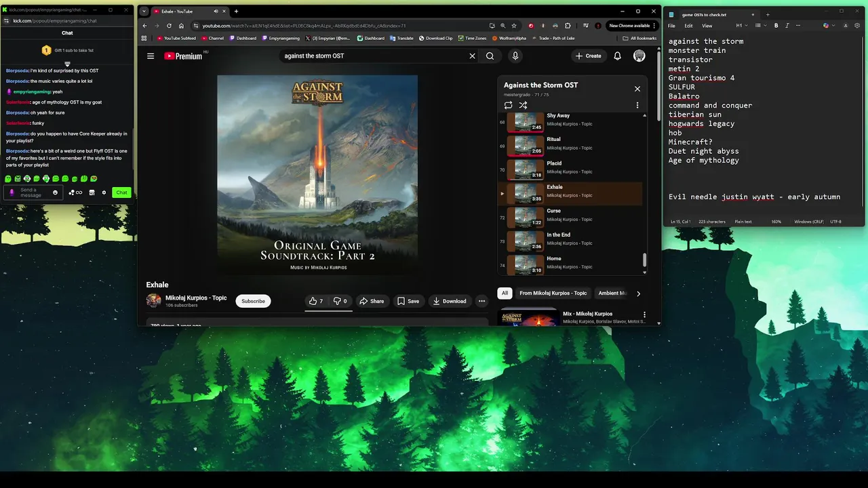This screenshot has height=488, width=868.
Task: Open Notepad settings gear
Action: click(858, 26)
